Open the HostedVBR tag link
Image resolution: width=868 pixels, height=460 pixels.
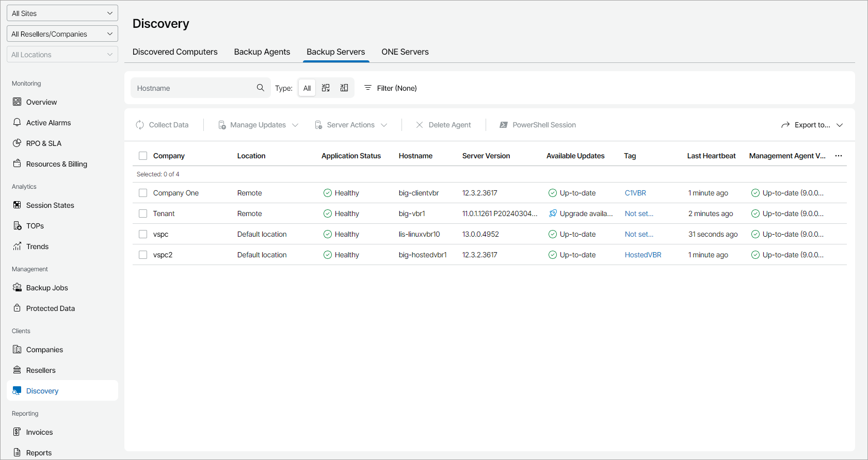(642, 255)
